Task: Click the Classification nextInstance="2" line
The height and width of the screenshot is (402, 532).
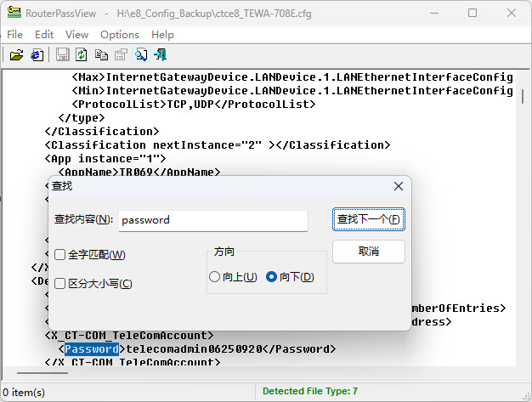Action: 218,144
